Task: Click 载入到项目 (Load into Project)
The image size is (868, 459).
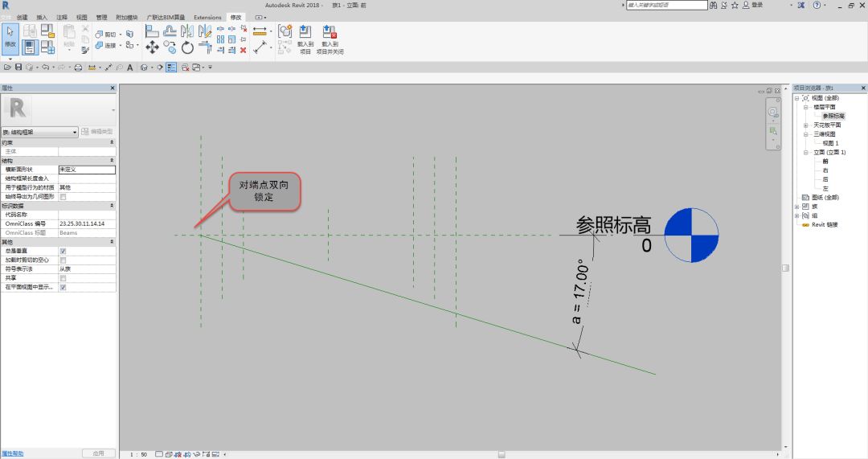Action: [305, 39]
